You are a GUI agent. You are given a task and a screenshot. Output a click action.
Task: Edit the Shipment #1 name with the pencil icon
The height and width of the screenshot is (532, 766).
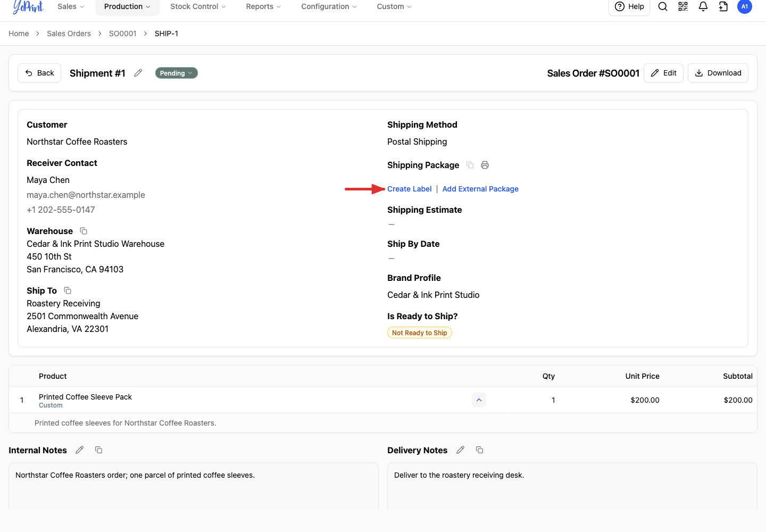click(x=138, y=73)
